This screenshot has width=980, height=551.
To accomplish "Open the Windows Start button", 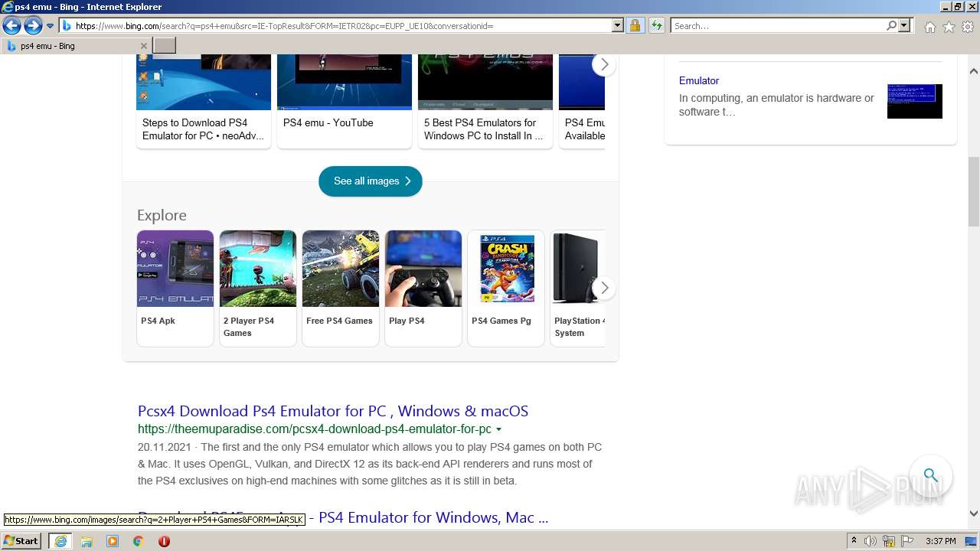I will click(21, 541).
